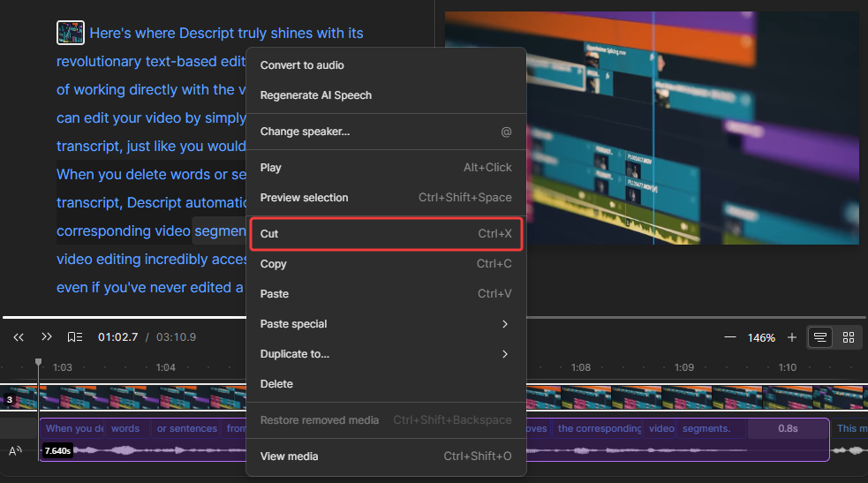Click the video preview canvas

tap(653, 128)
